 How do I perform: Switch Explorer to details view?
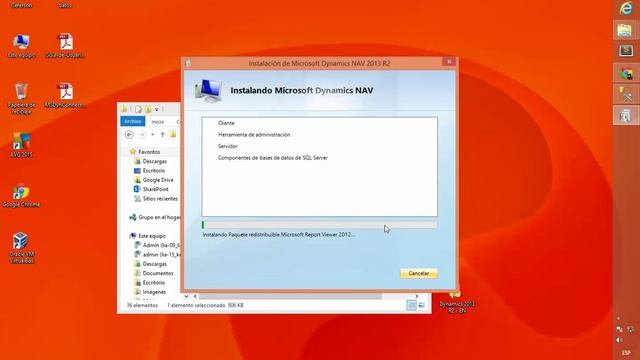411,305
